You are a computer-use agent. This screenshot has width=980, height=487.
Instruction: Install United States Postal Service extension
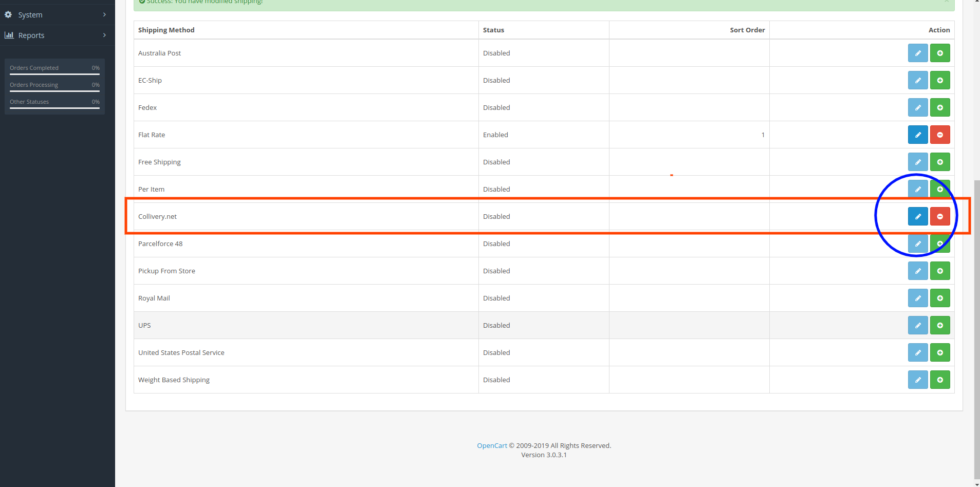pyautogui.click(x=939, y=352)
